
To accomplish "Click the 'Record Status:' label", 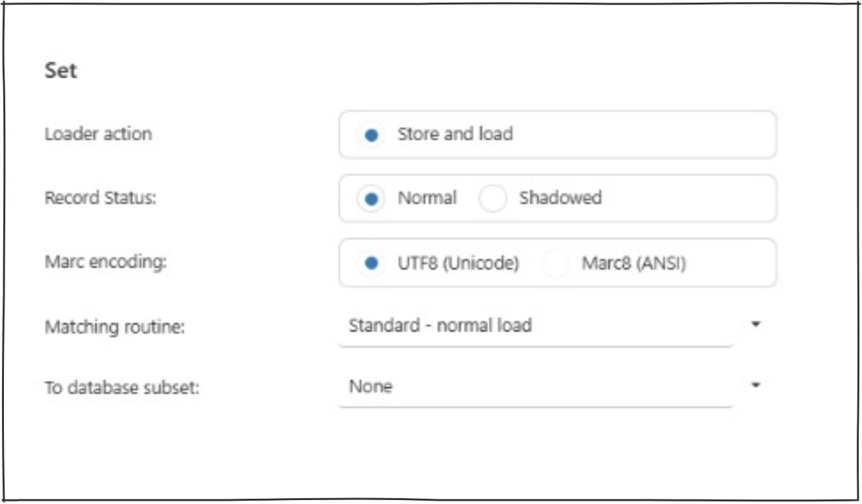I will pyautogui.click(x=100, y=198).
